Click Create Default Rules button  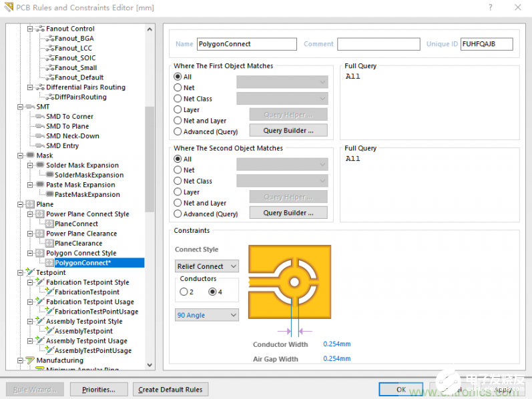pyautogui.click(x=170, y=390)
